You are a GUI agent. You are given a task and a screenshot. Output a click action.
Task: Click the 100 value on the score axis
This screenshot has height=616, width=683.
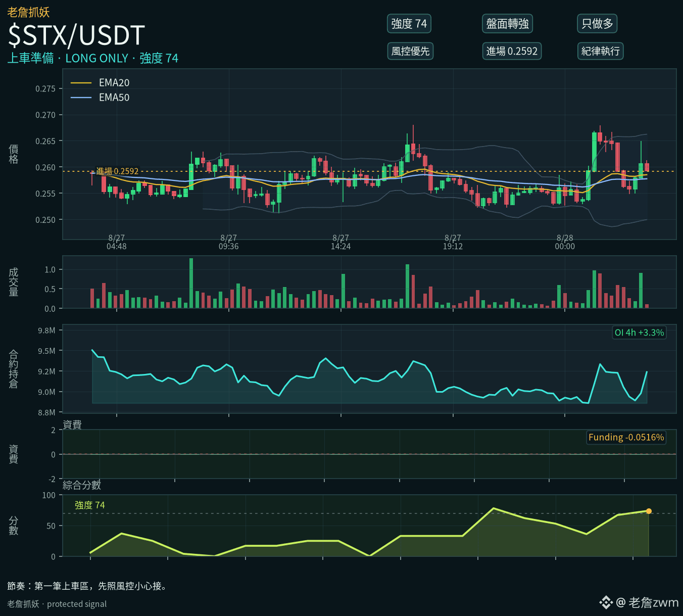pyautogui.click(x=49, y=495)
